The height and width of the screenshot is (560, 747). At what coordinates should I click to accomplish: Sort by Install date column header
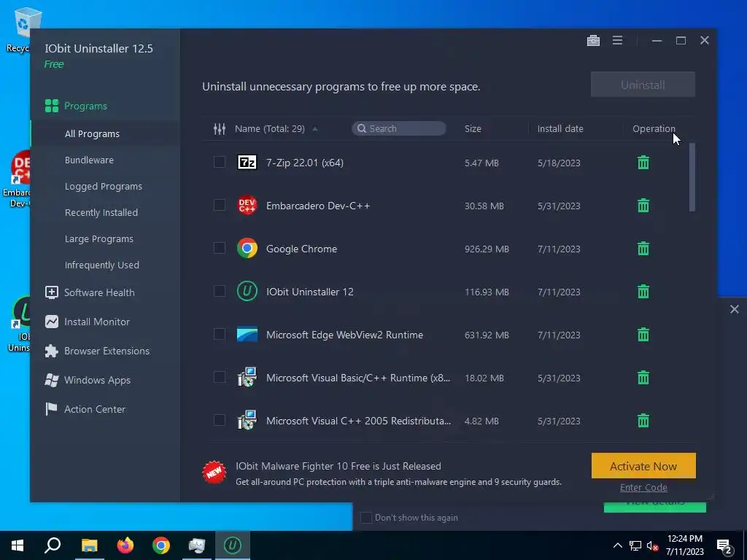pyautogui.click(x=560, y=128)
